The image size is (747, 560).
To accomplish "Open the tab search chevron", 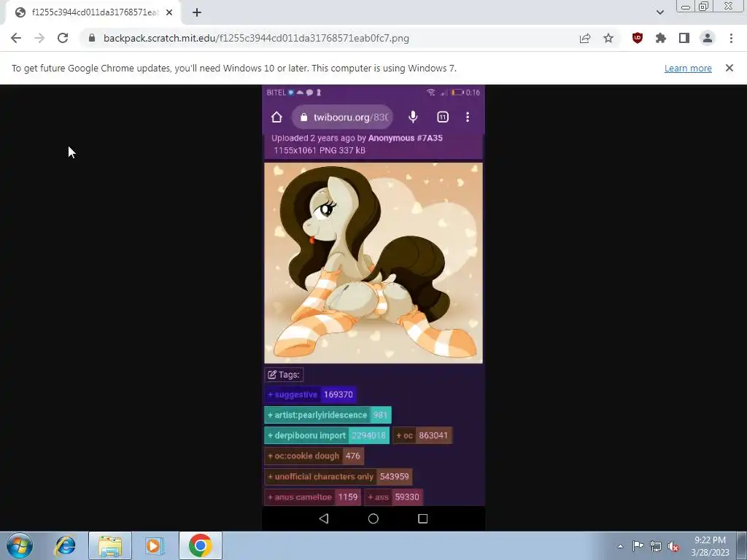I will [x=659, y=12].
